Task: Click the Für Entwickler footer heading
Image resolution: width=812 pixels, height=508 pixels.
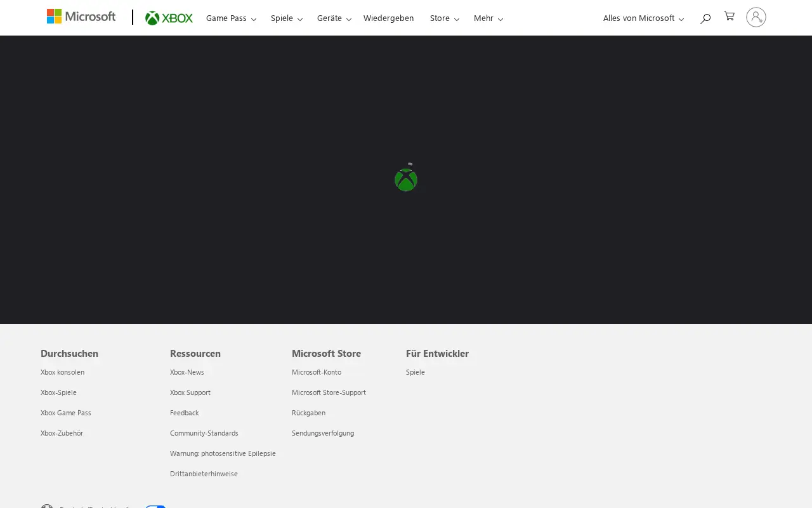Action: point(437,353)
